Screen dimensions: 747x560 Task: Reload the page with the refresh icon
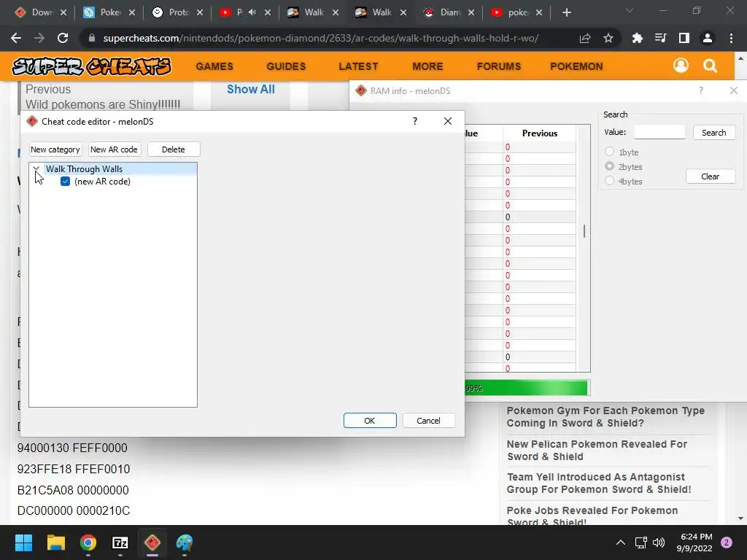pyautogui.click(x=63, y=38)
